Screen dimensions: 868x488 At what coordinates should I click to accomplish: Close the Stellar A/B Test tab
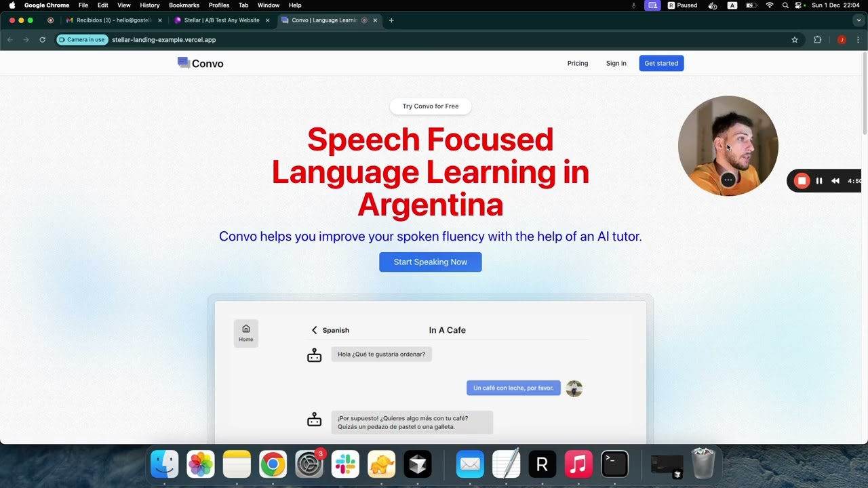click(267, 20)
